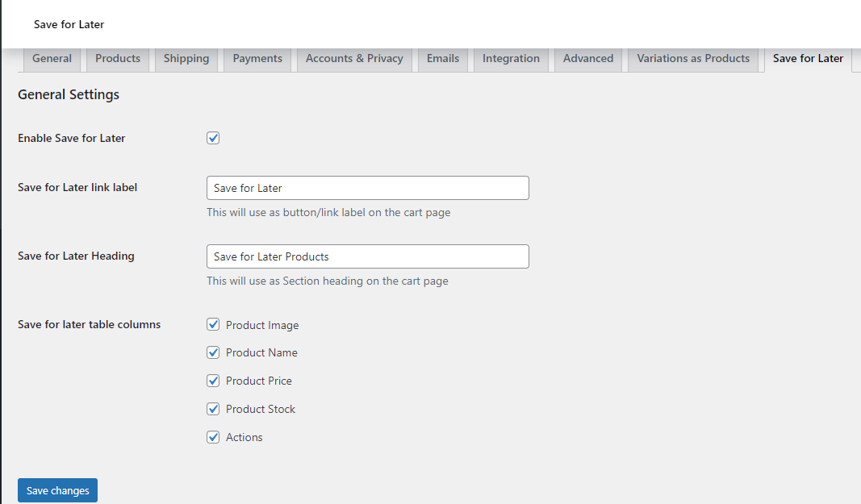Go to the Payments tab
This screenshot has height=504, width=861.
(257, 59)
